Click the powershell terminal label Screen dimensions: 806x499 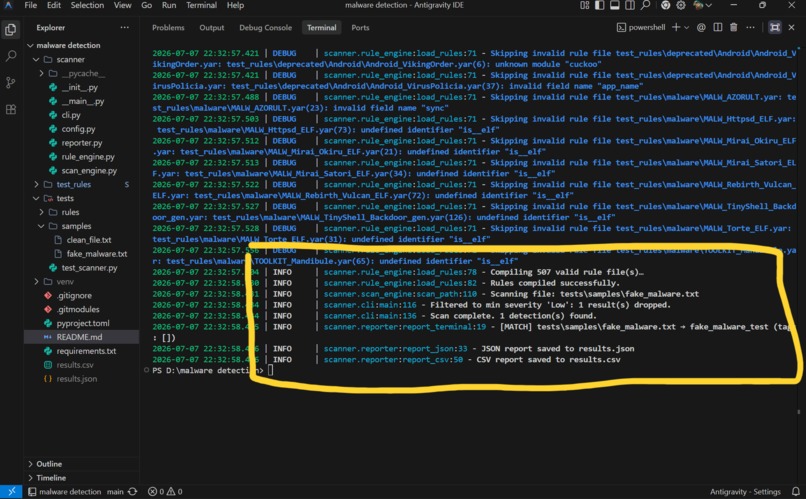[x=641, y=27]
